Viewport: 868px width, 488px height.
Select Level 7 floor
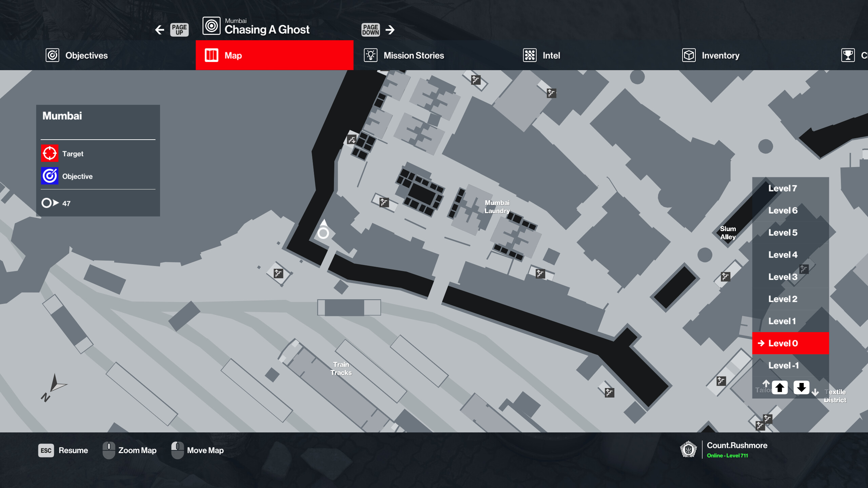point(783,188)
